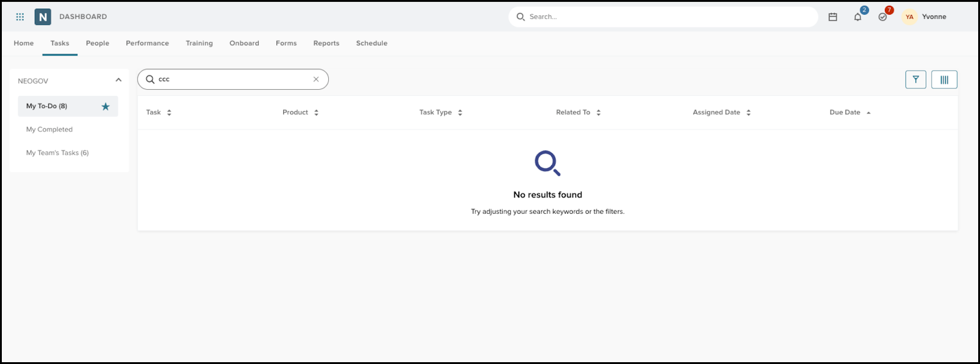Screen dimensions: 980x364
Task: Click the YA user avatar
Action: [909, 17]
